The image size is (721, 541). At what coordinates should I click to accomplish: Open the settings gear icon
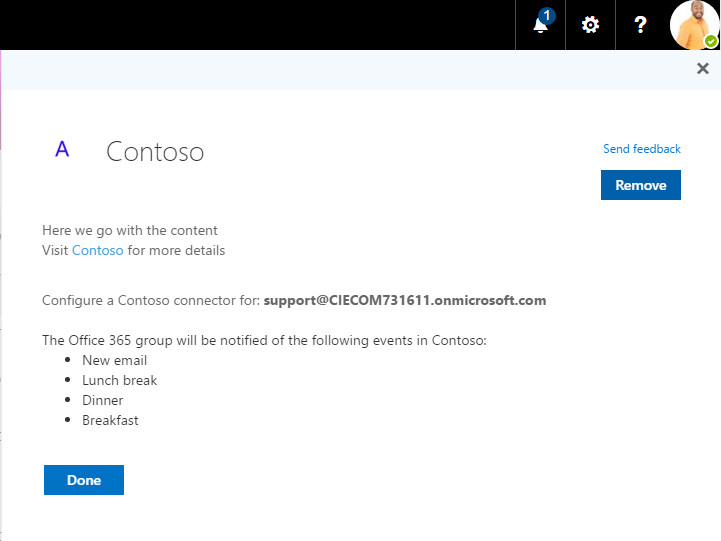pos(590,25)
